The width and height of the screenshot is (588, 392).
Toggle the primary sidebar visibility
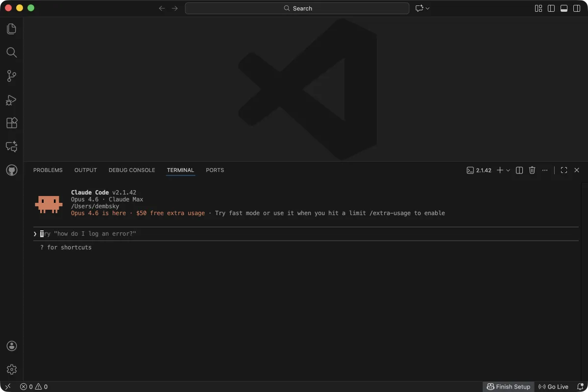tap(551, 8)
